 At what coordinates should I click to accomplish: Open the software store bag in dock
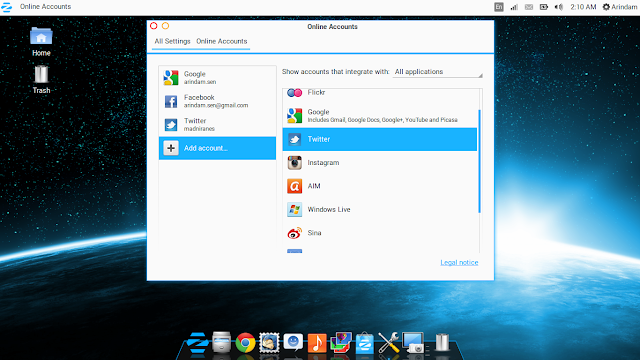click(x=364, y=343)
